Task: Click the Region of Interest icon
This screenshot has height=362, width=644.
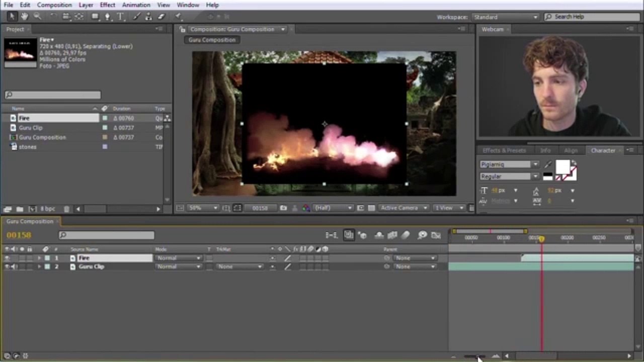Action: pos(360,208)
